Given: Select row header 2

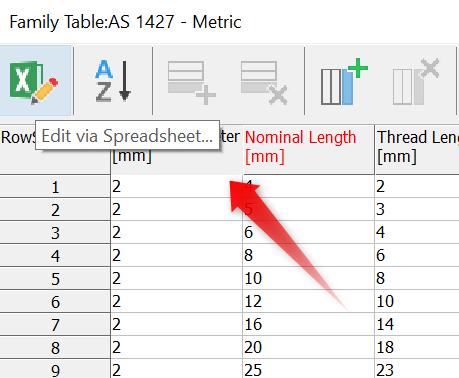Looking at the screenshot, I should pos(55,210).
